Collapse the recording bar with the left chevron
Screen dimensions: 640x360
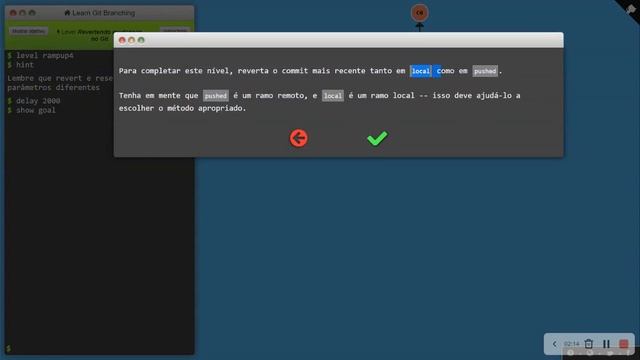point(554,344)
